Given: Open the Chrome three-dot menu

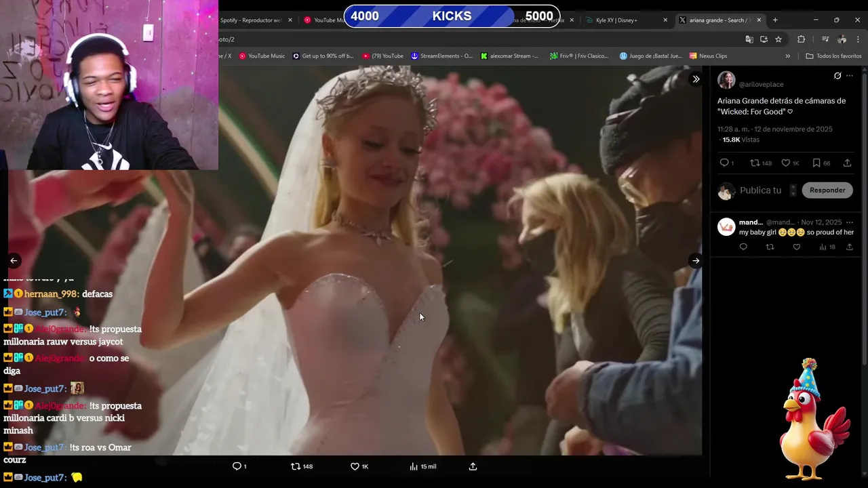Looking at the screenshot, I should tap(858, 39).
